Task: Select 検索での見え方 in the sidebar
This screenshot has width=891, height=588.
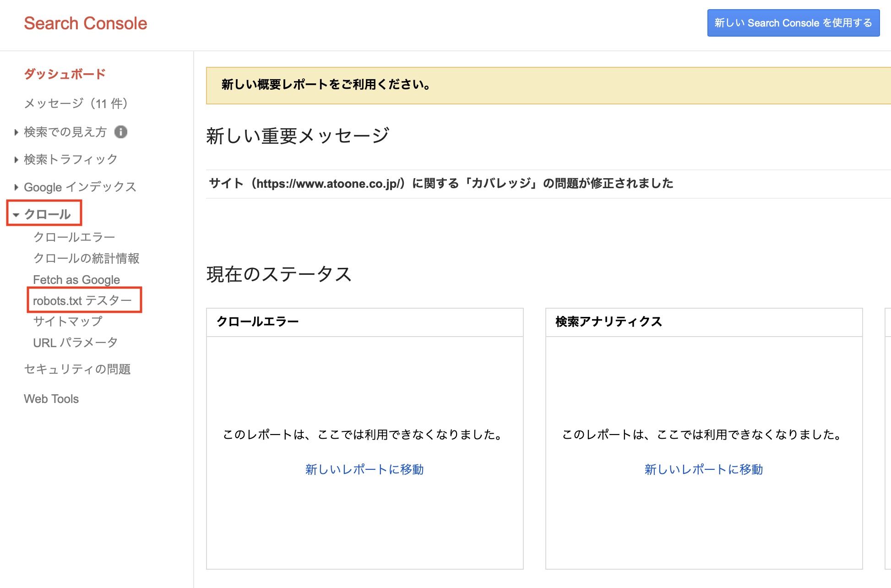Action: tap(65, 132)
